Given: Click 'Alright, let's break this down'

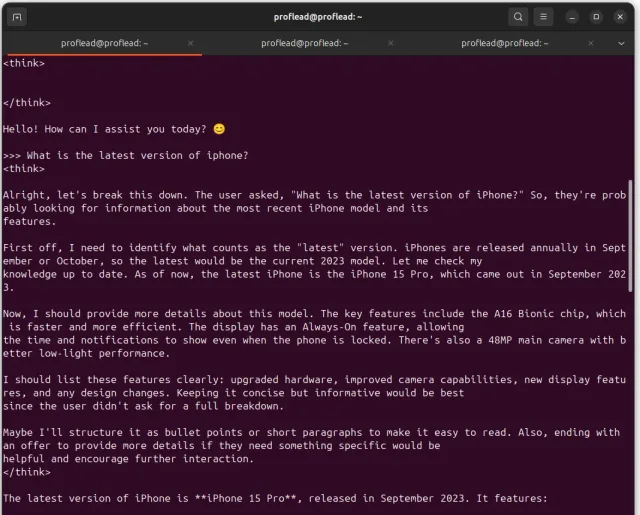Looking at the screenshot, I should pos(95,195).
